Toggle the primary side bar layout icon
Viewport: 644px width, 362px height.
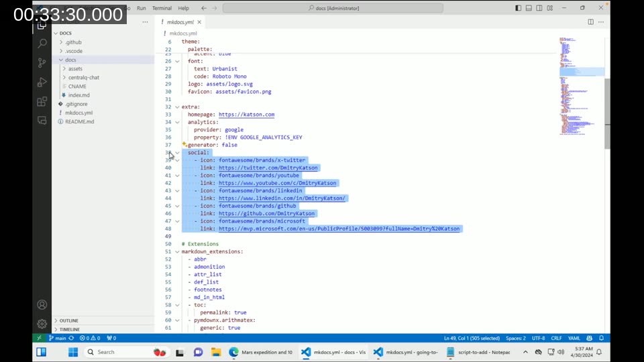[519, 8]
